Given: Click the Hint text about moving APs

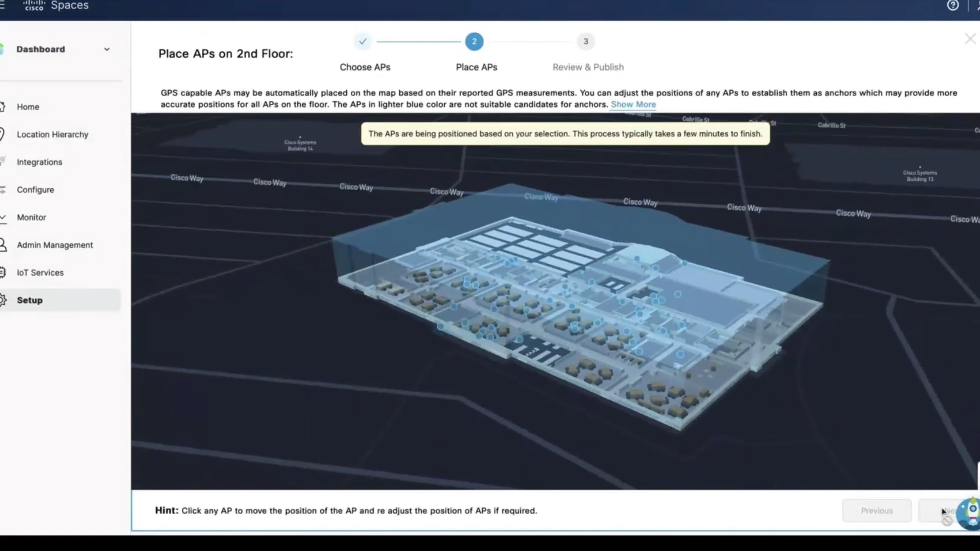Looking at the screenshot, I should (346, 511).
